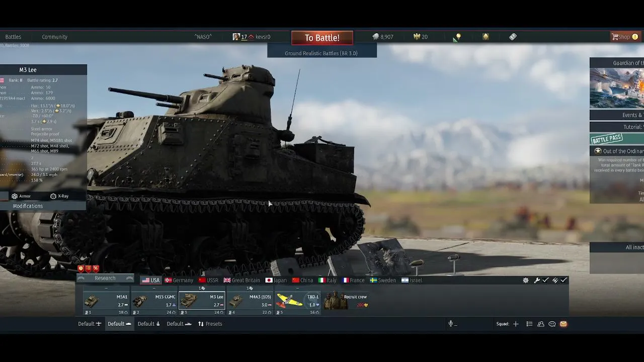
Task: Open the light bulb hints icon
Action: click(458, 37)
